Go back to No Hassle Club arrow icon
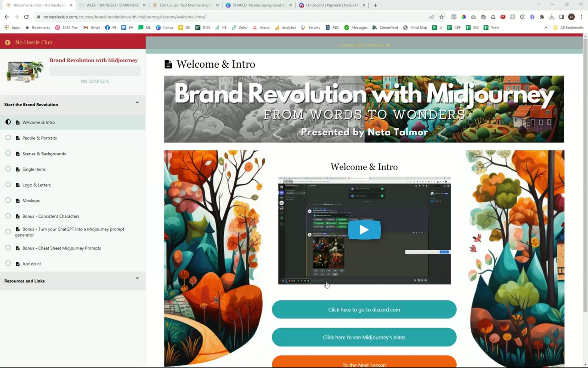Image resolution: width=588 pixels, height=368 pixels. point(8,42)
